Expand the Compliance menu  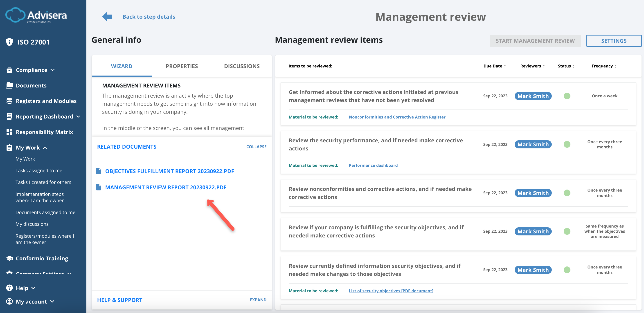[53, 70]
